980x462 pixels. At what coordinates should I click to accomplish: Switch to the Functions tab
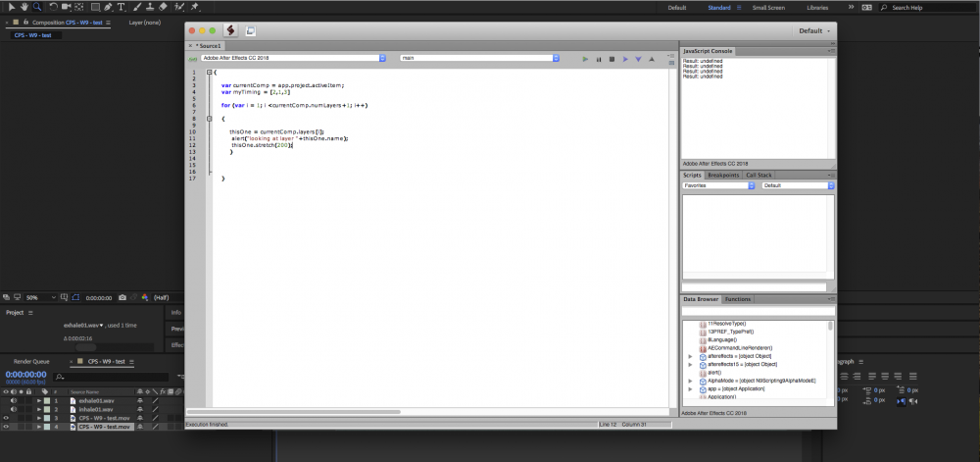[738, 299]
